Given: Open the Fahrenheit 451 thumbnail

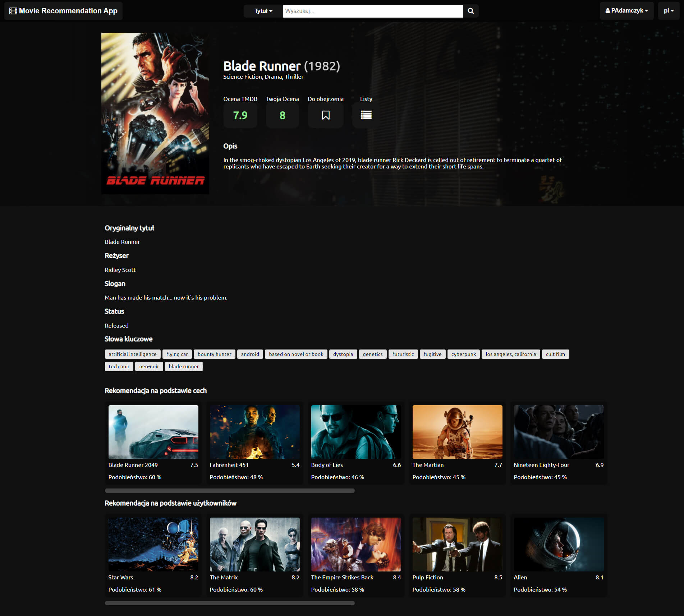Looking at the screenshot, I should click(255, 432).
